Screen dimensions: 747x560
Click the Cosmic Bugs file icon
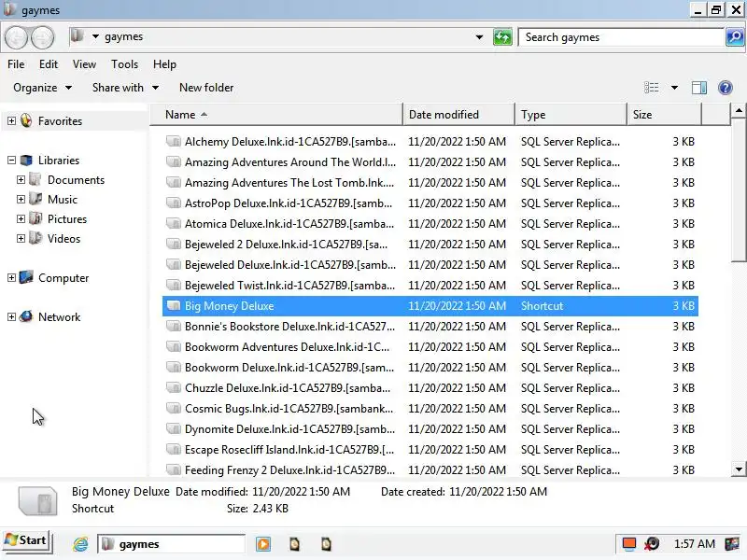pos(174,409)
